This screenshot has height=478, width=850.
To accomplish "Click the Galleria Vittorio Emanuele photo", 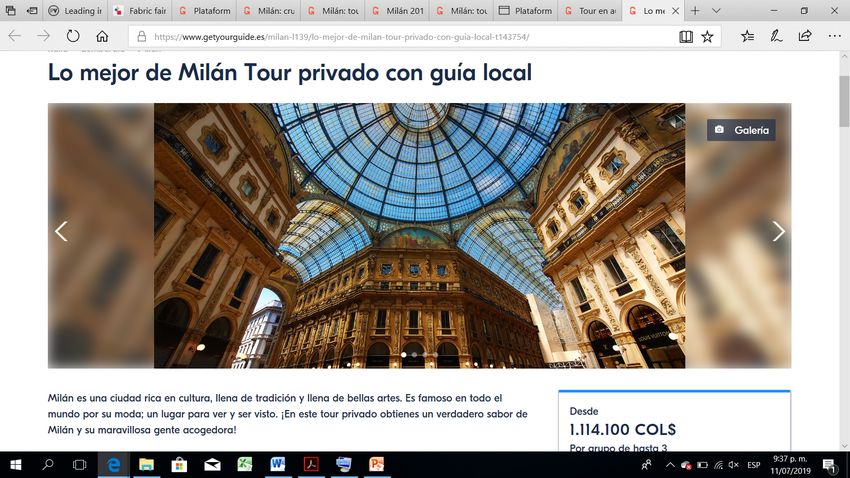I will pos(419,235).
